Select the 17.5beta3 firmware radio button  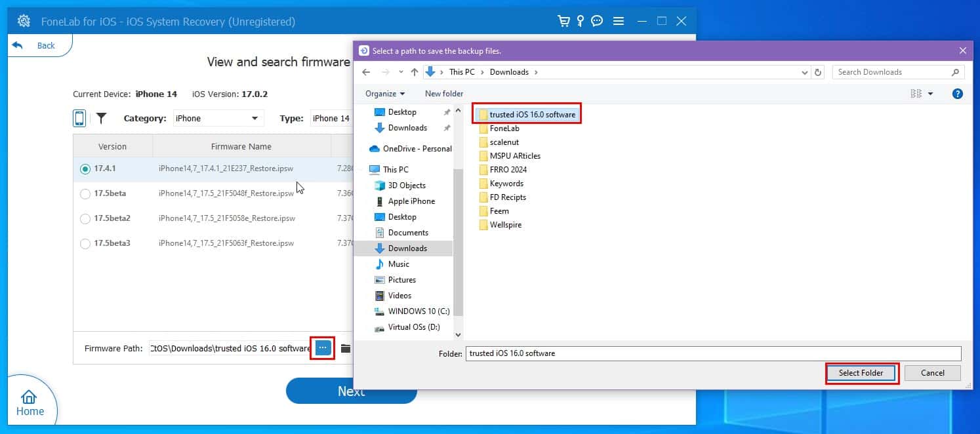point(85,244)
